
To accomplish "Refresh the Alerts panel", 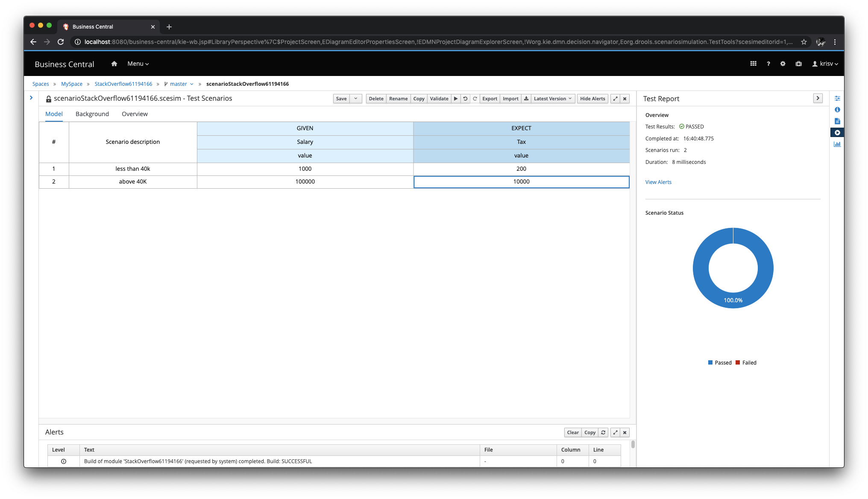I will point(603,432).
